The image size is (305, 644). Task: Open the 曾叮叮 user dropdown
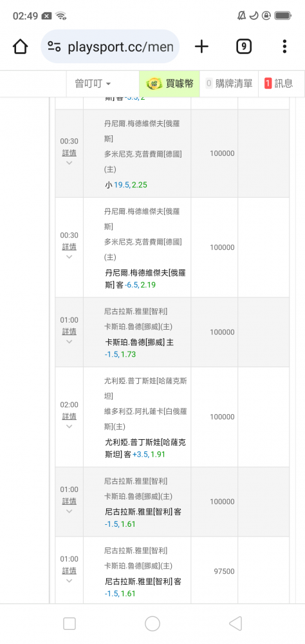[x=93, y=84]
